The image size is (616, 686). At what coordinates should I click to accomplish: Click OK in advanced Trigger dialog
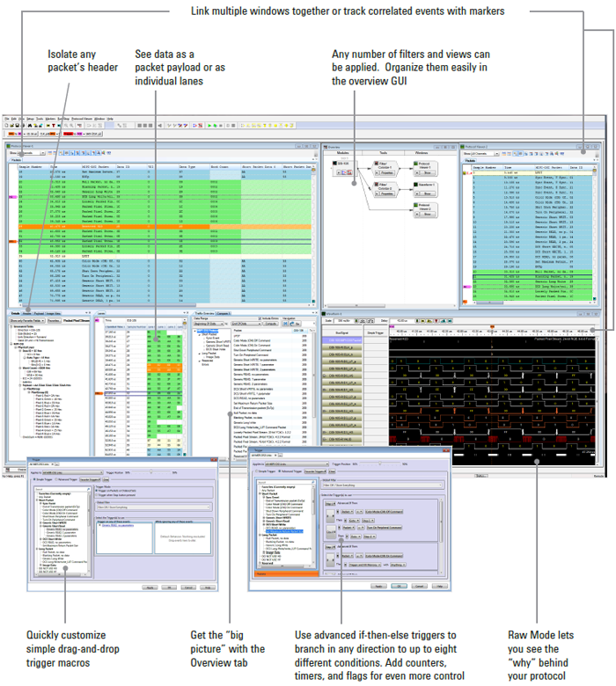tap(400, 587)
